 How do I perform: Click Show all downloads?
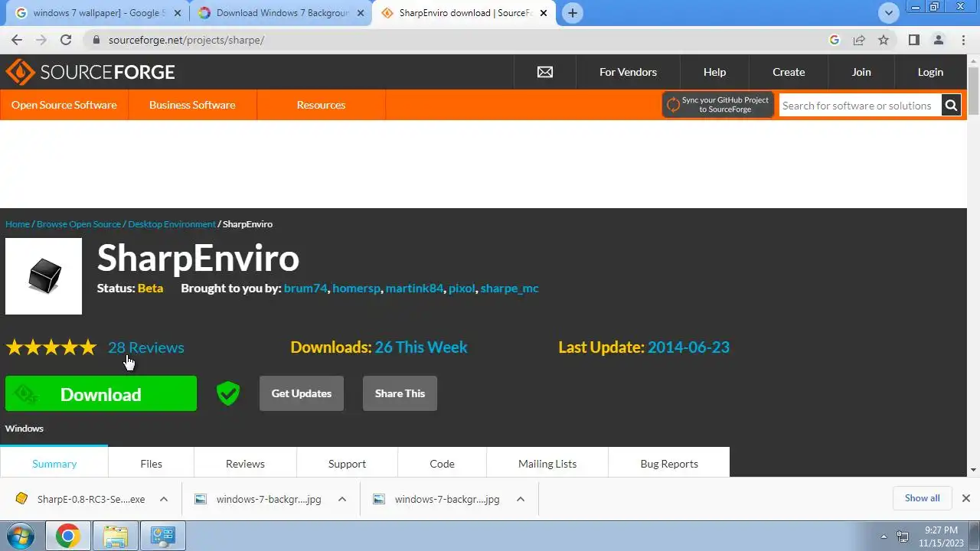(922, 498)
